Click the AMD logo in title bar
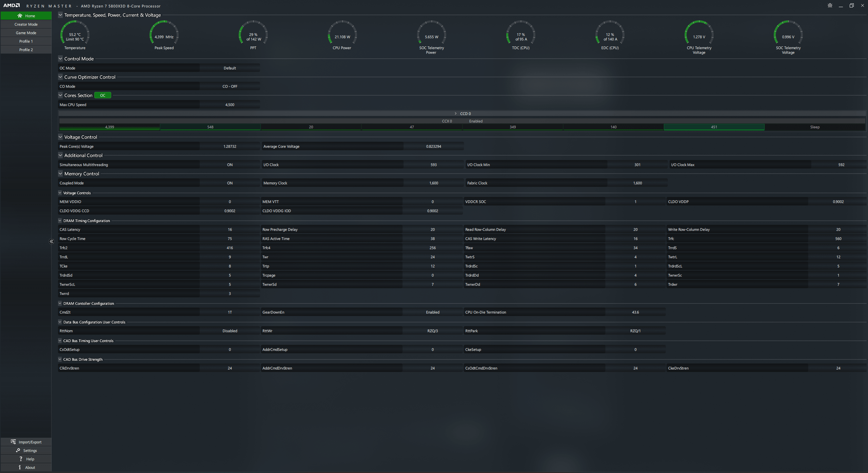 (12, 5)
